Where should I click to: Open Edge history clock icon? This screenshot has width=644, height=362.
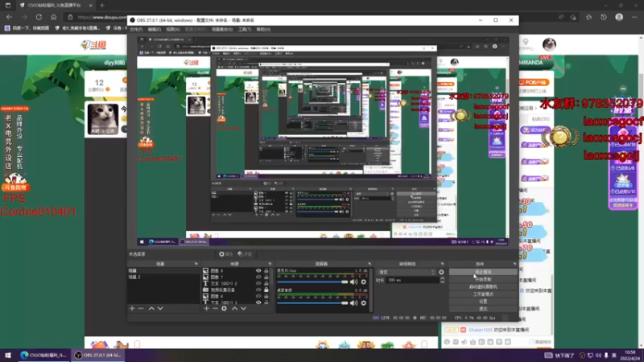coord(603,17)
